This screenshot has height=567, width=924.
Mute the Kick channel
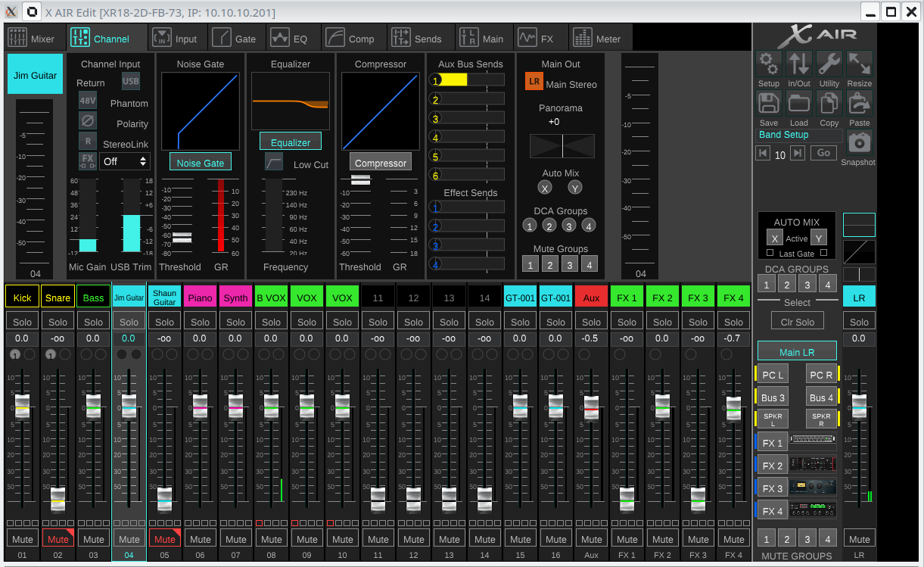pos(22,539)
